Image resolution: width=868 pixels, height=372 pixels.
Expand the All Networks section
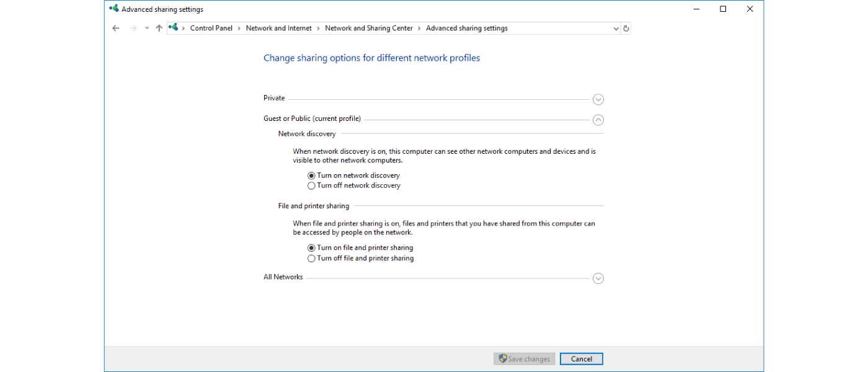[598, 278]
